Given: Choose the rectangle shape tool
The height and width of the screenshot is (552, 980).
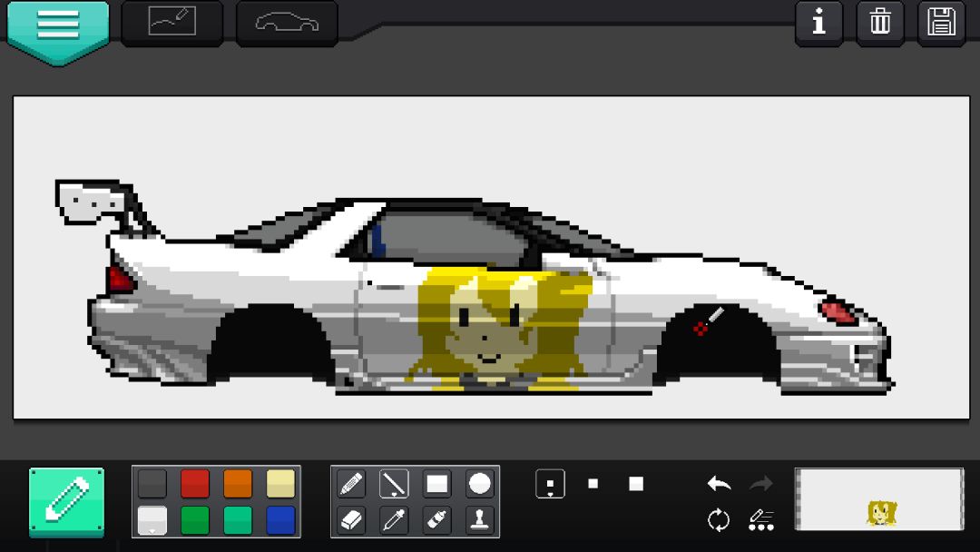Looking at the screenshot, I should [436, 484].
